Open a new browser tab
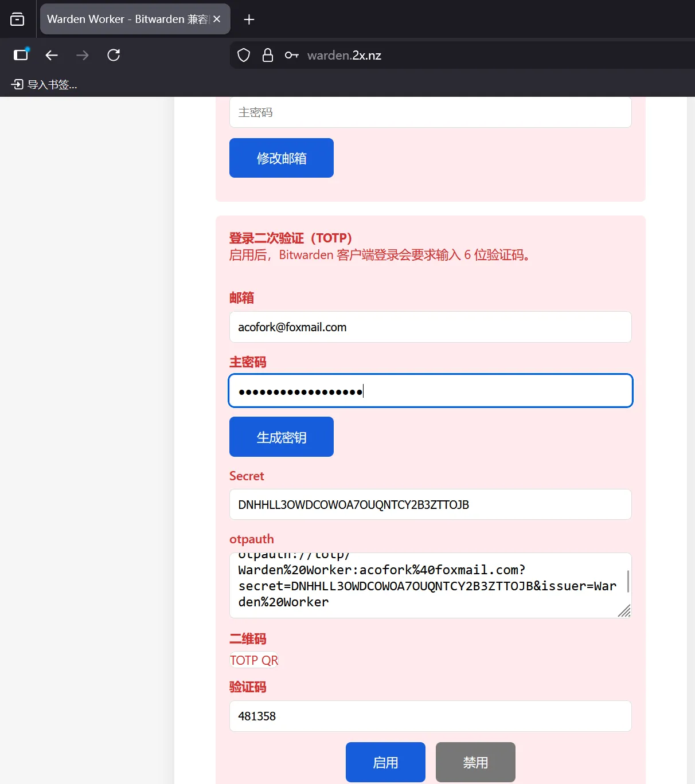Image resolution: width=695 pixels, height=784 pixels. pyautogui.click(x=249, y=19)
